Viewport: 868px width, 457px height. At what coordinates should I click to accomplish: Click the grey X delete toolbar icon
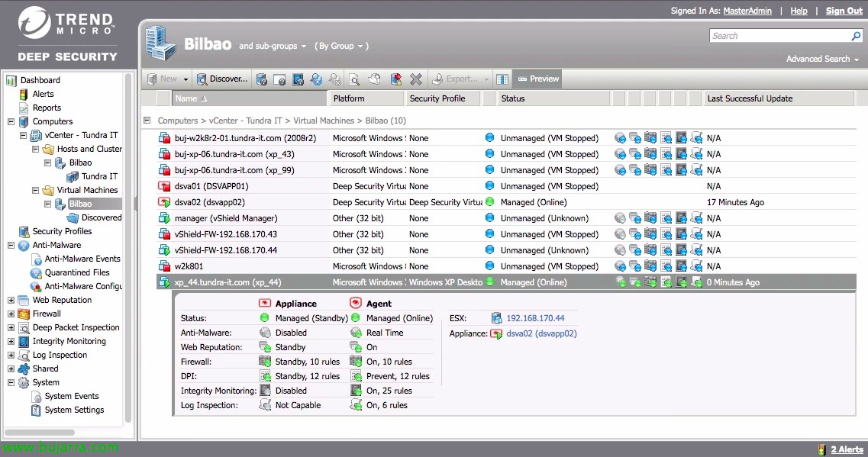coord(416,79)
